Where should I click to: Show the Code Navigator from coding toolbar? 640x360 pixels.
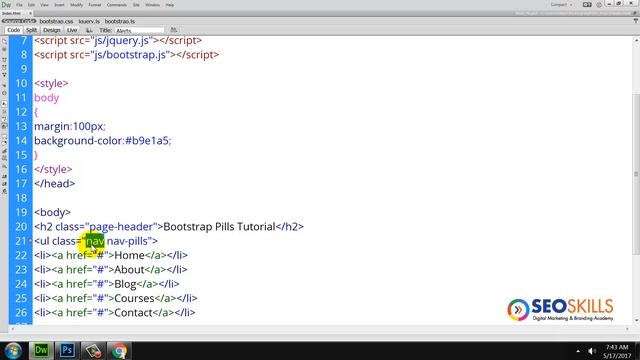[x=4, y=49]
